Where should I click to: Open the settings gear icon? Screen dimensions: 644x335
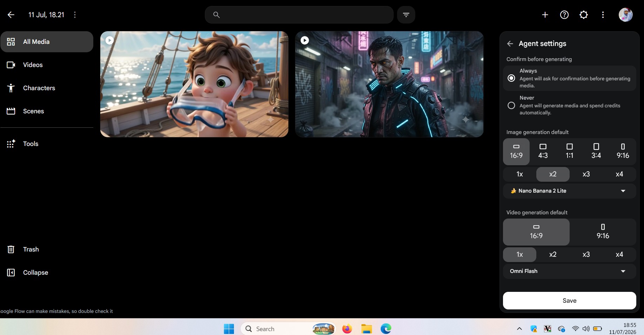[x=584, y=15]
